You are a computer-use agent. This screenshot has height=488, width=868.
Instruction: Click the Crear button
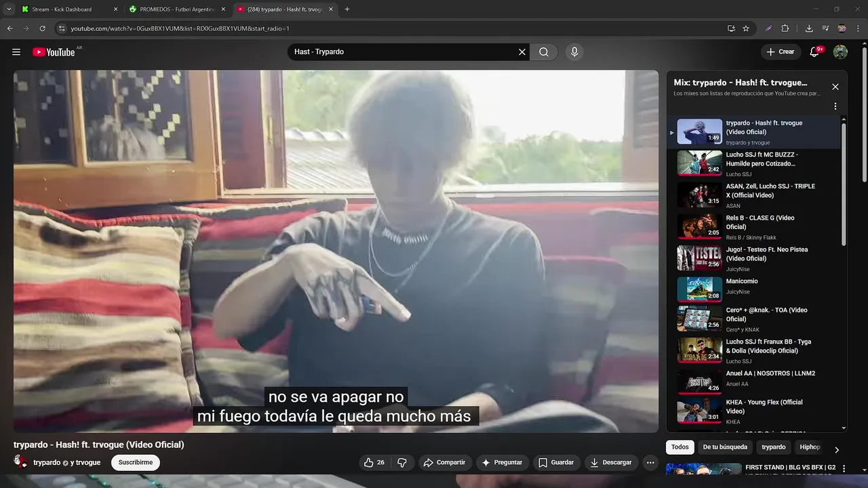click(x=780, y=52)
